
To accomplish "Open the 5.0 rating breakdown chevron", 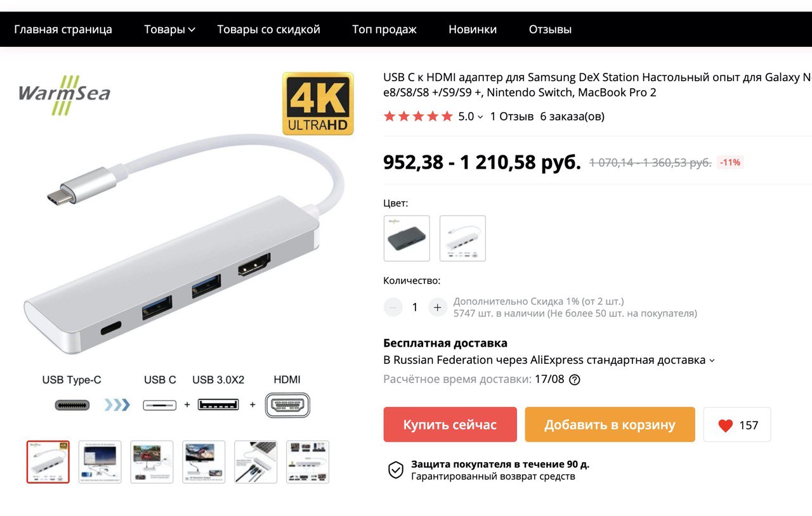I will (x=480, y=117).
